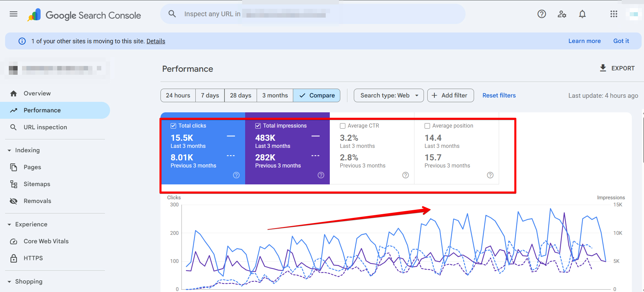Open the manage users and settings icon
644x292 pixels.
tap(562, 14)
